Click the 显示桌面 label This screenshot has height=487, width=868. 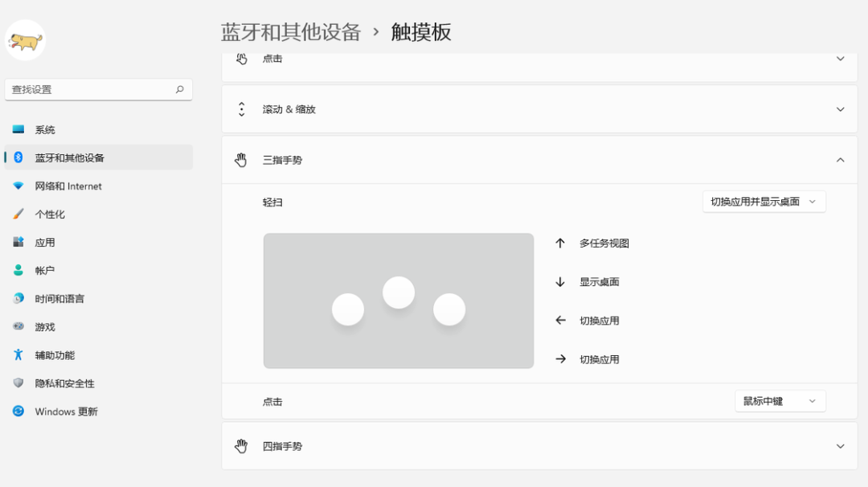[x=599, y=282]
